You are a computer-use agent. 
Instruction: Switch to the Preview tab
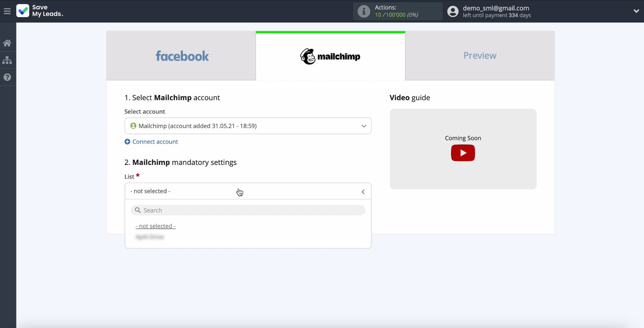(480, 56)
